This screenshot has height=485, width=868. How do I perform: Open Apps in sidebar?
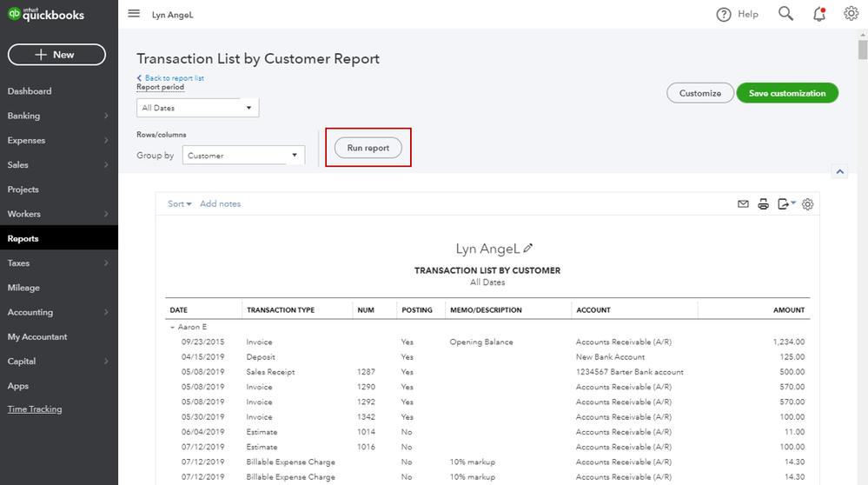point(17,386)
